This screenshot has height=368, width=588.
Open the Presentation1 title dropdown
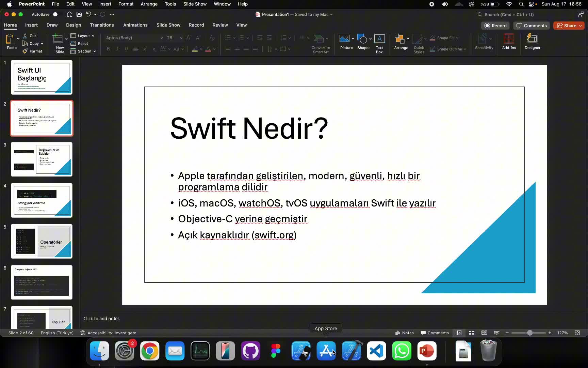click(331, 14)
